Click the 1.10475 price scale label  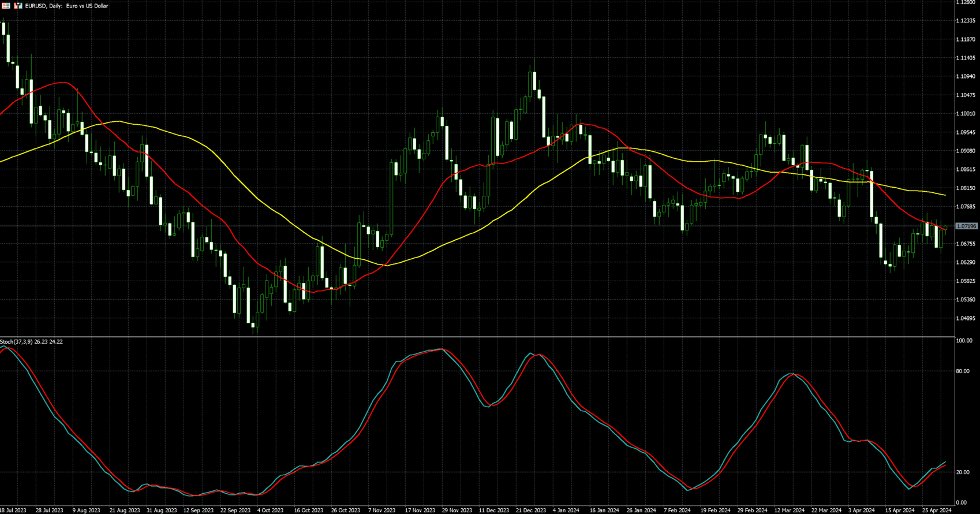pyautogui.click(x=966, y=95)
